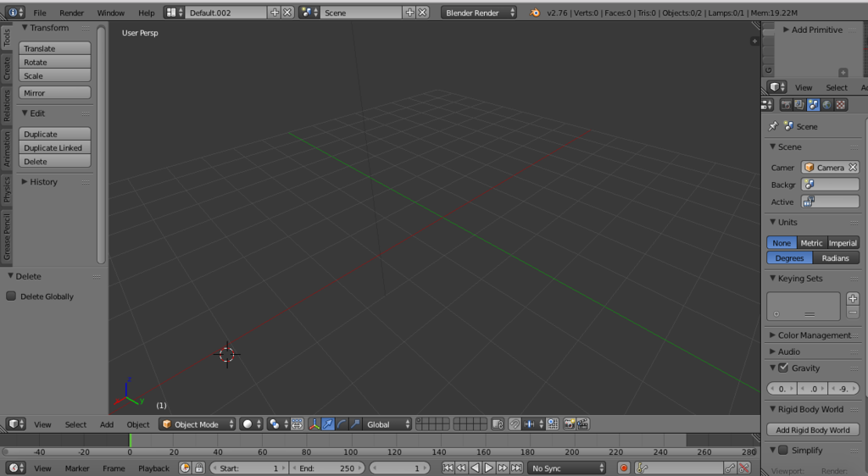Image resolution: width=868 pixels, height=476 pixels.
Task: Click the screen layout browse icon
Action: tap(175, 12)
